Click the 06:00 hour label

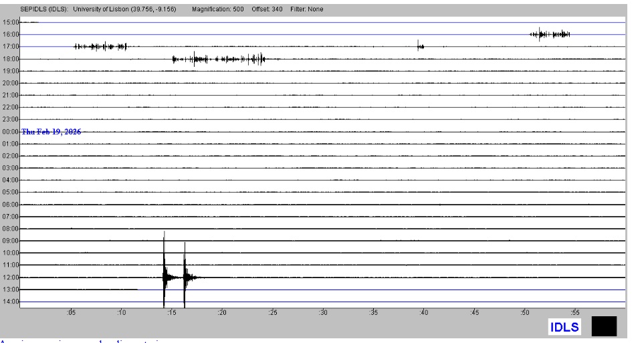tap(11, 204)
